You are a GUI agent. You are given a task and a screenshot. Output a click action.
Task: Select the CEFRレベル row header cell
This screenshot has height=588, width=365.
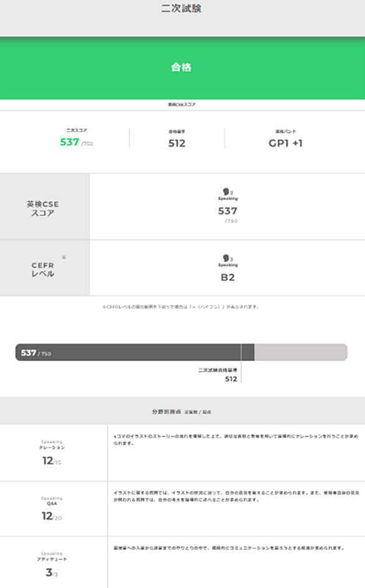pos(45,268)
